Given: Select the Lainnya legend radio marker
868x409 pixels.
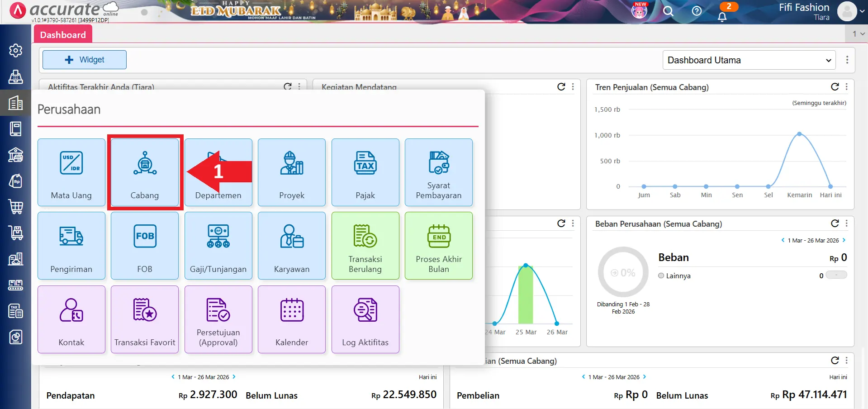Looking at the screenshot, I should coord(661,276).
